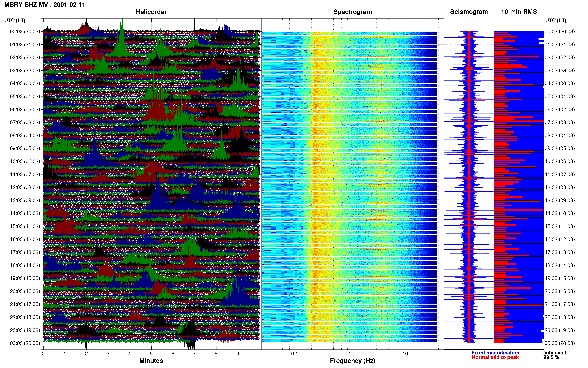588x368 pixels.
Task: Click '23:03 (19:03)' beside the RMS panel
Action: (x=560, y=330)
